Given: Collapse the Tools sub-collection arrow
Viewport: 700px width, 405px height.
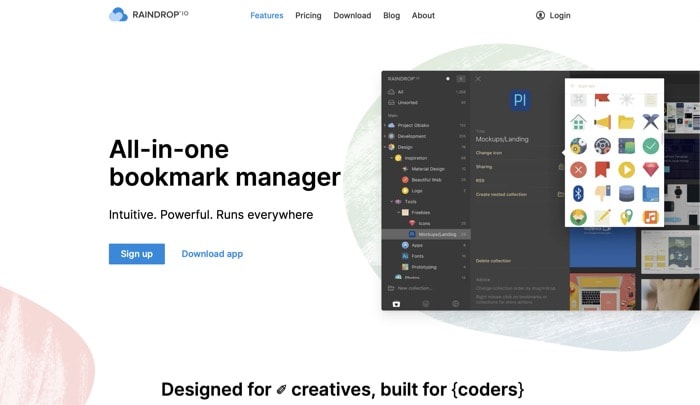Looking at the screenshot, I should coord(392,201).
